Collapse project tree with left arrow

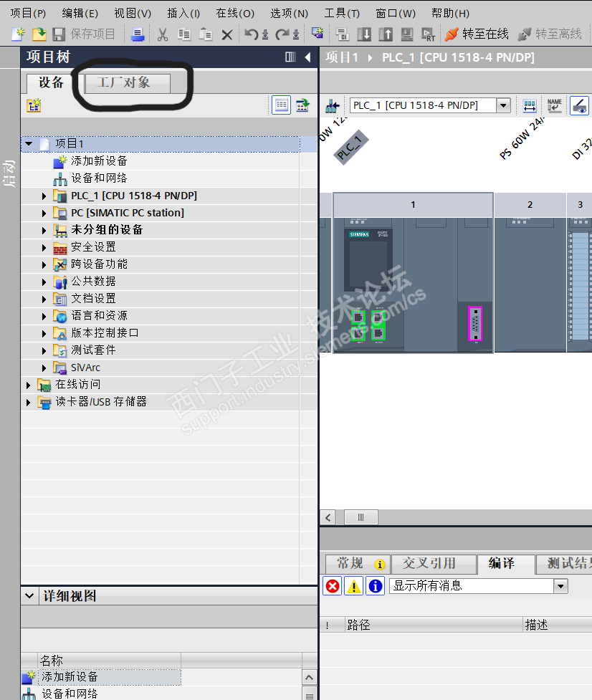(307, 57)
